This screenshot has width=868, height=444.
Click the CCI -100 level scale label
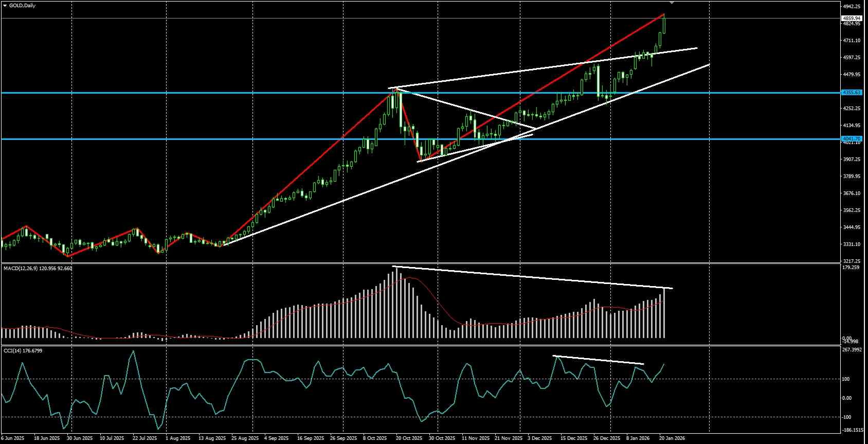847,417
